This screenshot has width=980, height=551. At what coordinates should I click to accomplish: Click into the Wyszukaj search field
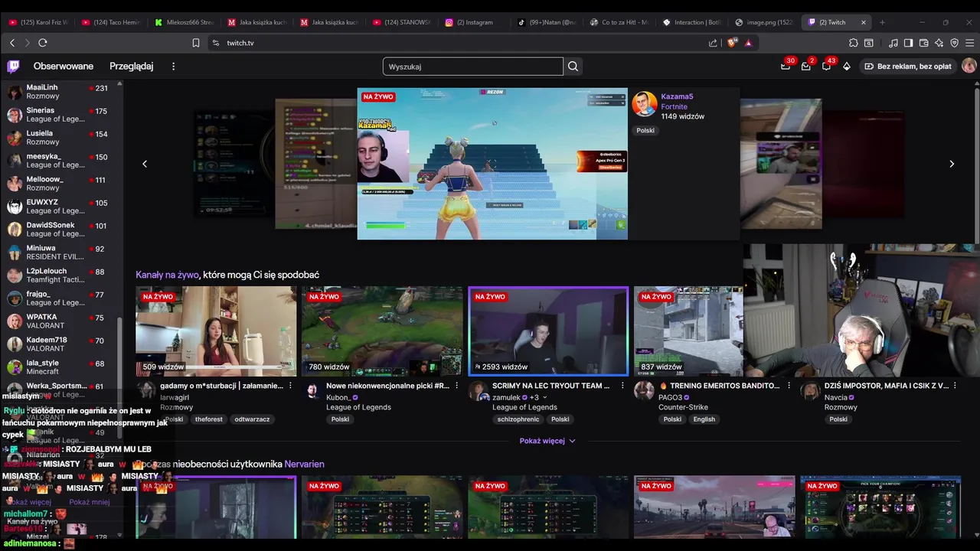point(473,67)
